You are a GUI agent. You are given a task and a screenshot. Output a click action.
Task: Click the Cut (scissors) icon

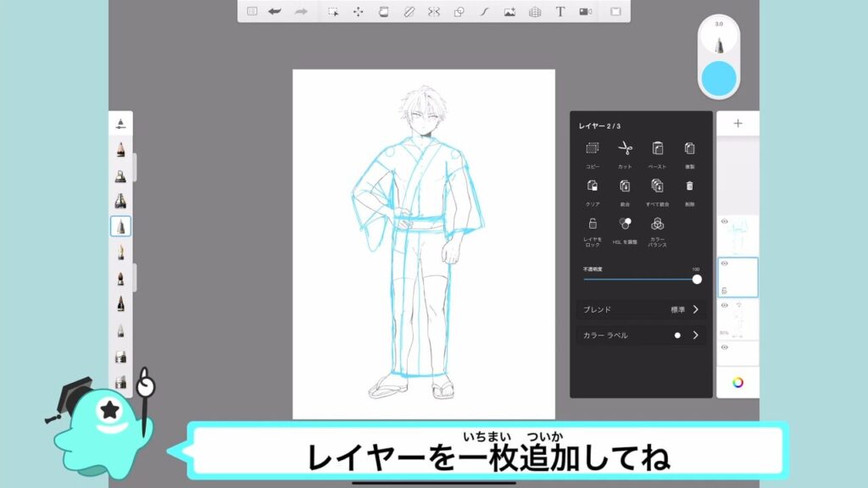tap(625, 148)
